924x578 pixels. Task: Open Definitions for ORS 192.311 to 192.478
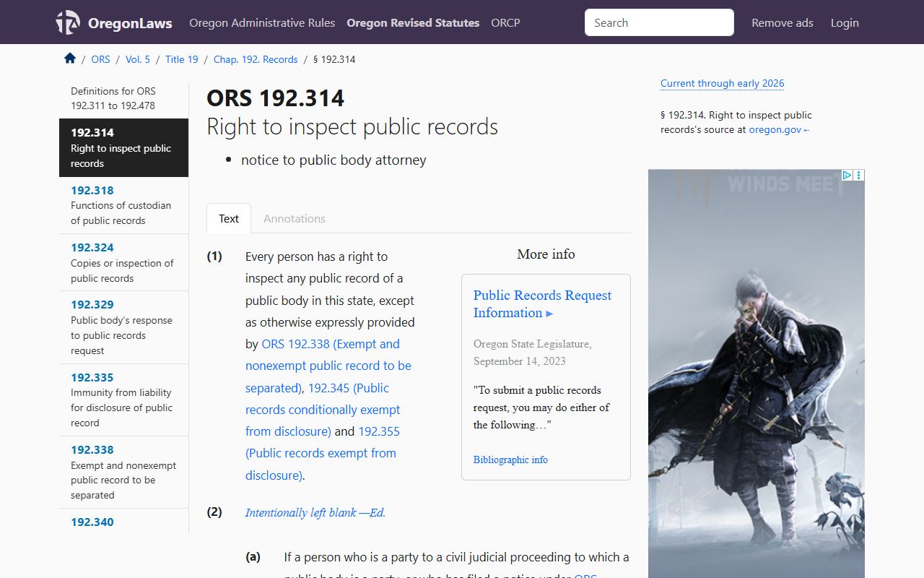[123, 98]
